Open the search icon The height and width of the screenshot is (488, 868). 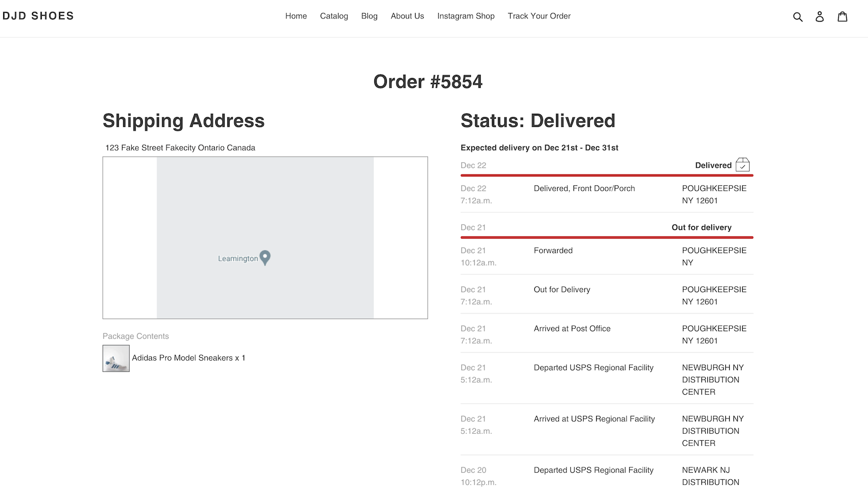[797, 16]
